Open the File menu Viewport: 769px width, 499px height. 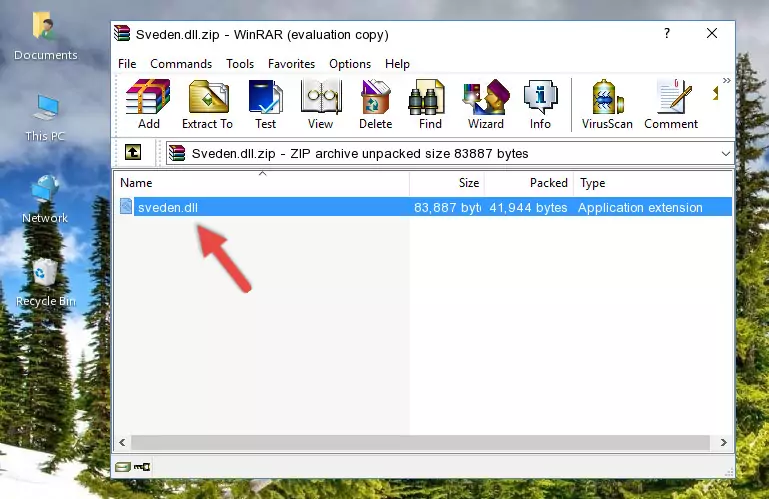127,64
